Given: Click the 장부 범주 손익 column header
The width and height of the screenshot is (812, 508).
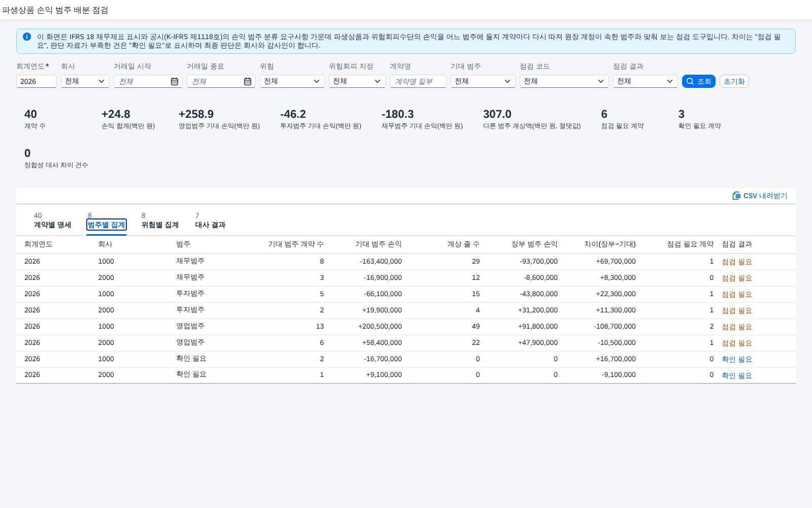Looking at the screenshot, I should (x=534, y=244).
